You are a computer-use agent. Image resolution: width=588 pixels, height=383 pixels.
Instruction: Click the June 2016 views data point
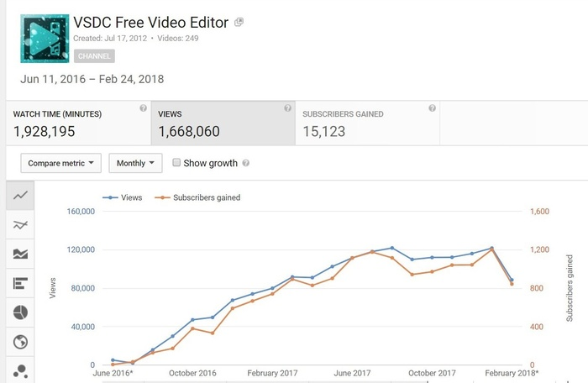pyautogui.click(x=113, y=360)
